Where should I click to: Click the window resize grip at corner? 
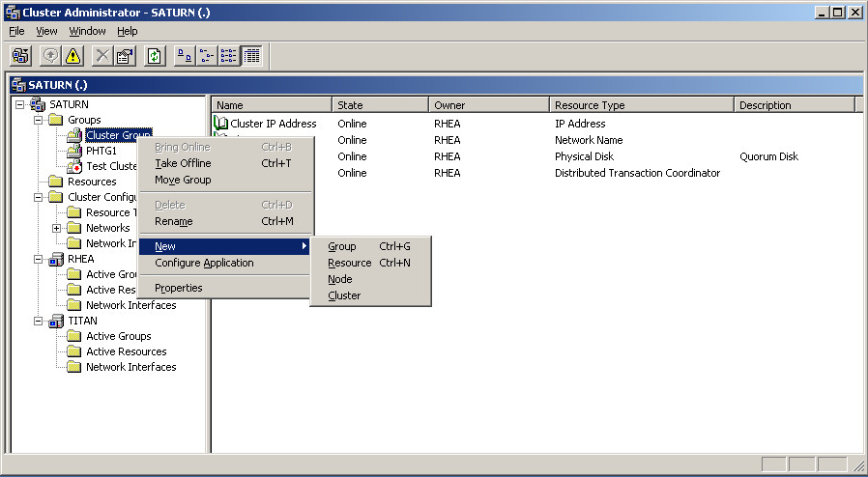[x=858, y=466]
